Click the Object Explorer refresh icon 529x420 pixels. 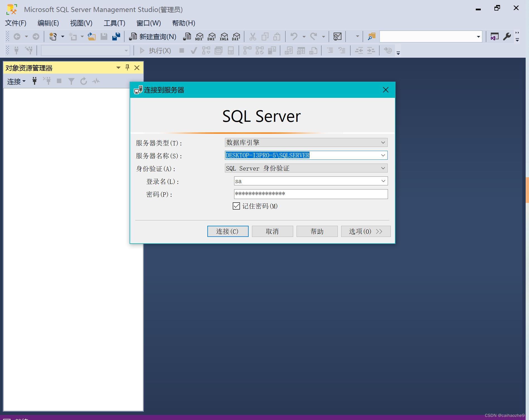coord(84,81)
